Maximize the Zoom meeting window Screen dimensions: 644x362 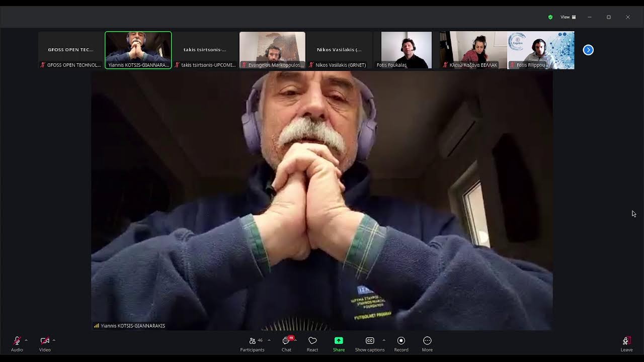pos(609,17)
